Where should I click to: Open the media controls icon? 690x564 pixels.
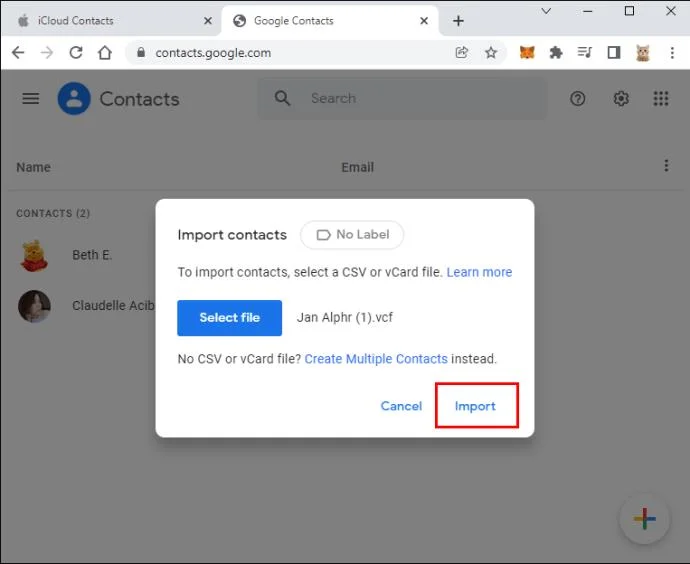584,53
